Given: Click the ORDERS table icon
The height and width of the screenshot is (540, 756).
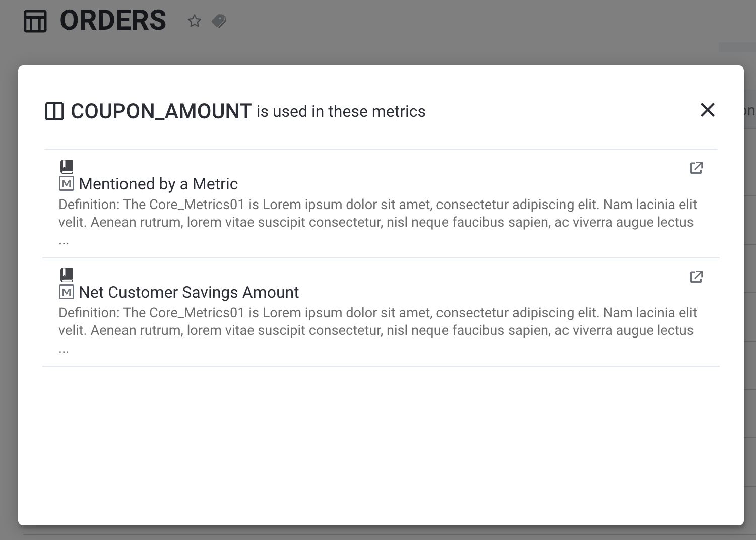Looking at the screenshot, I should pos(35,21).
